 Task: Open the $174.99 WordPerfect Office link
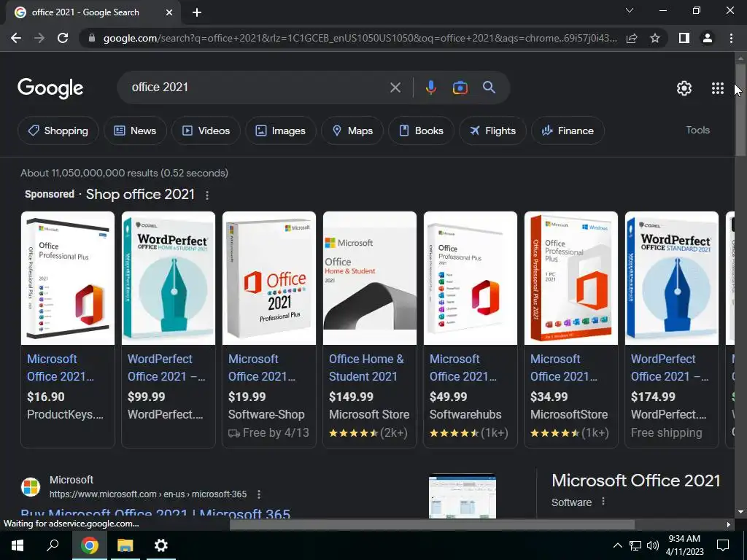pos(670,367)
